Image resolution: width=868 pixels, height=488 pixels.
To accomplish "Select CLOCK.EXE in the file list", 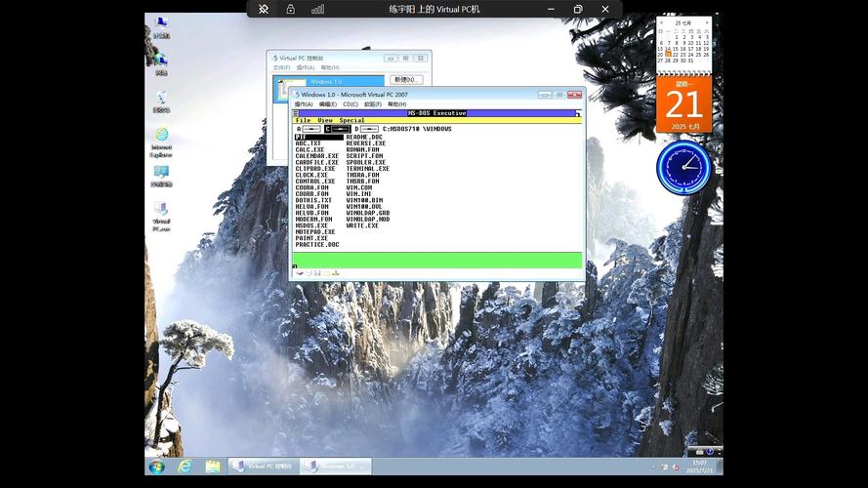I will pyautogui.click(x=311, y=175).
